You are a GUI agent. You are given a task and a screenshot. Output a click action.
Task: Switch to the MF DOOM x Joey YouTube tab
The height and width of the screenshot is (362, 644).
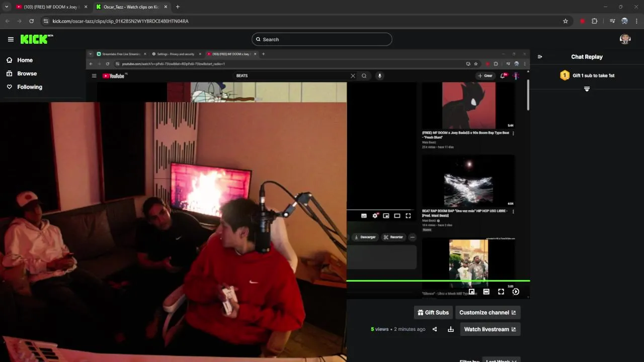[50, 7]
